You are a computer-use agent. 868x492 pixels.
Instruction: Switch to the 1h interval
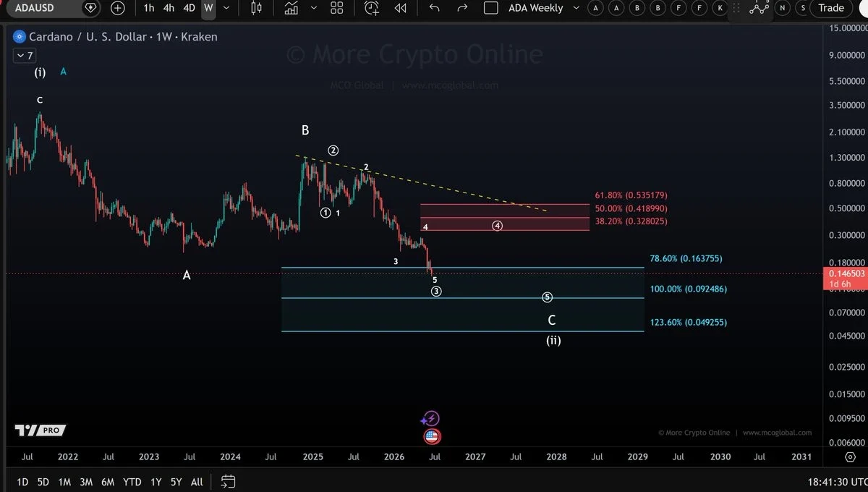click(148, 8)
